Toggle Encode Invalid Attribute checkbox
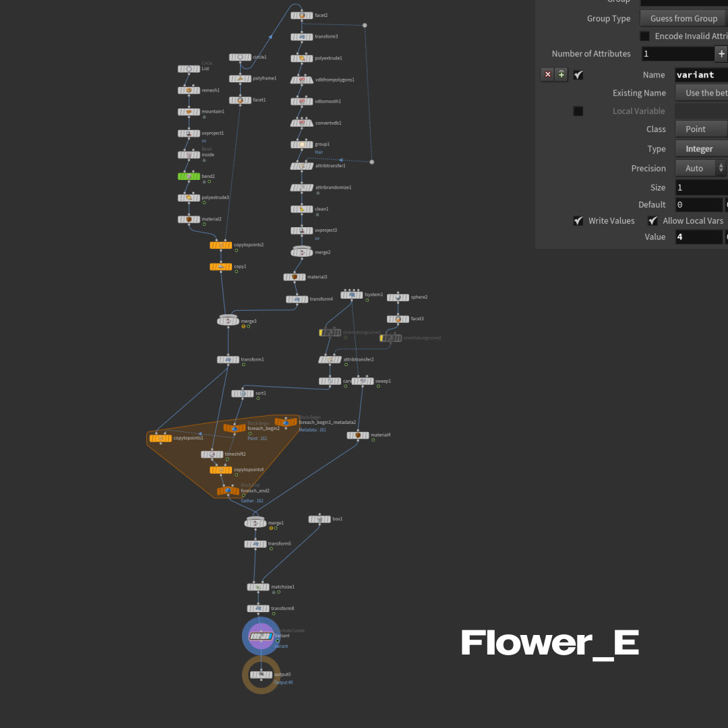 click(x=644, y=36)
